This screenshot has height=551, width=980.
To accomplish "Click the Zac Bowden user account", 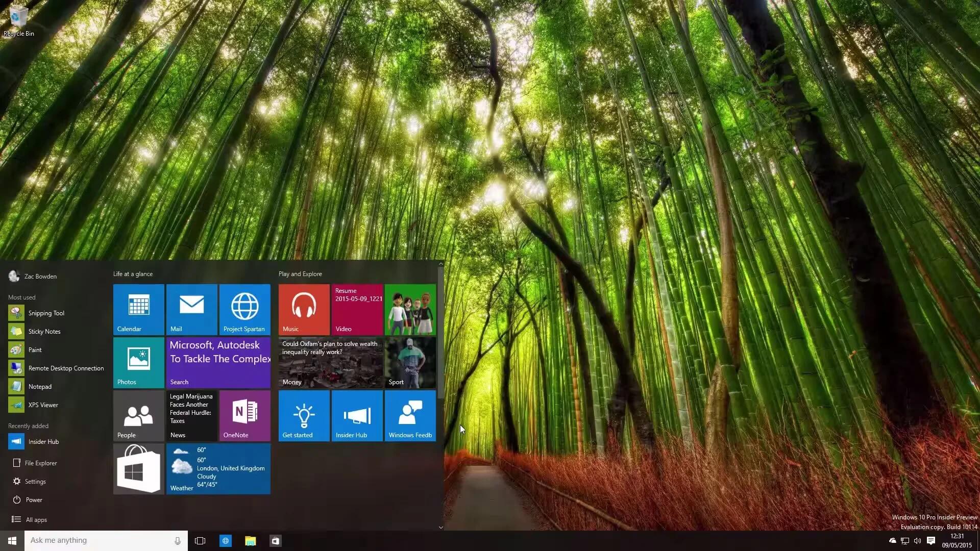I will 33,276.
